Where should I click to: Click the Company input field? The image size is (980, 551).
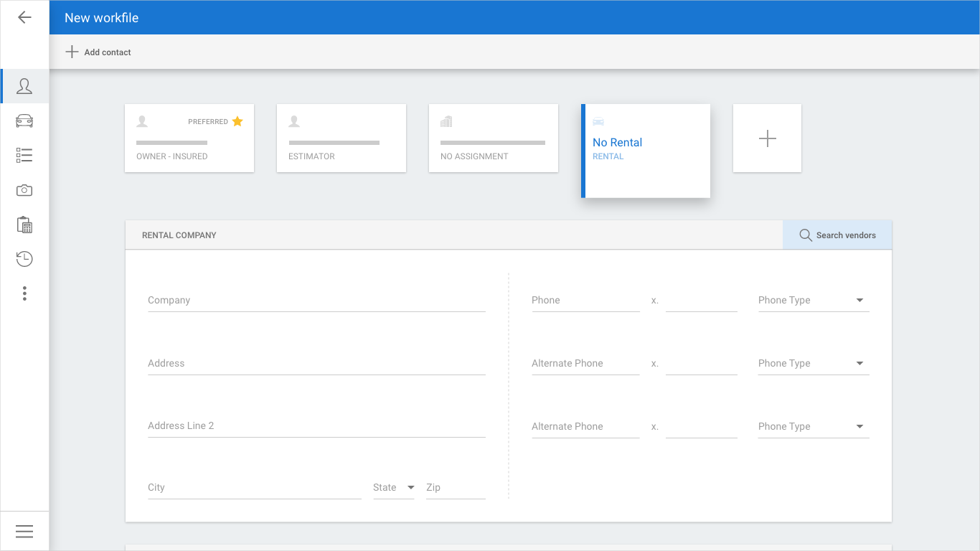coord(316,301)
